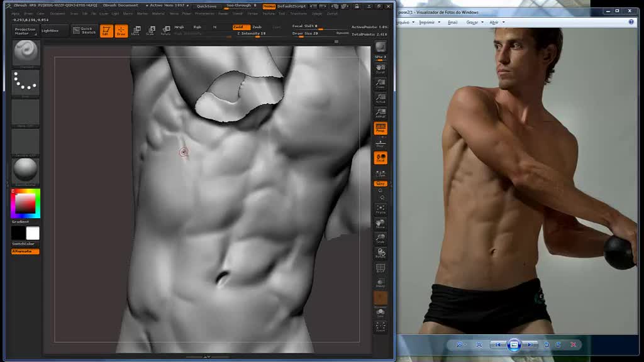The image size is (644, 362).
Task: Select the Edit mode button
Action: tap(106, 31)
